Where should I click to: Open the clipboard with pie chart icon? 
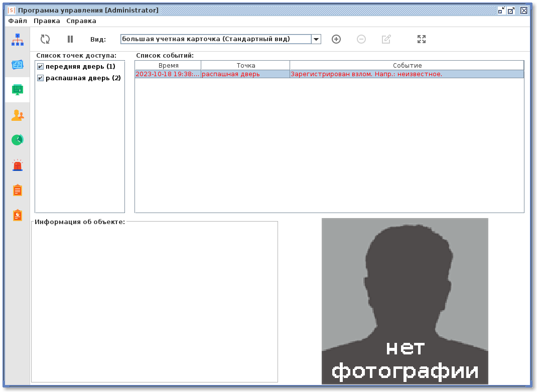click(x=18, y=215)
